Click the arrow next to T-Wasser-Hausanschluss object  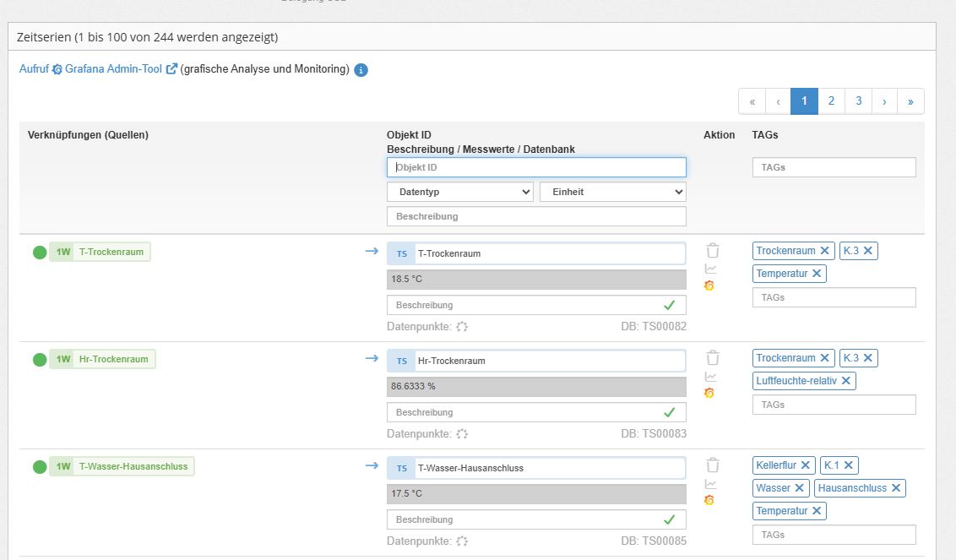372,465
